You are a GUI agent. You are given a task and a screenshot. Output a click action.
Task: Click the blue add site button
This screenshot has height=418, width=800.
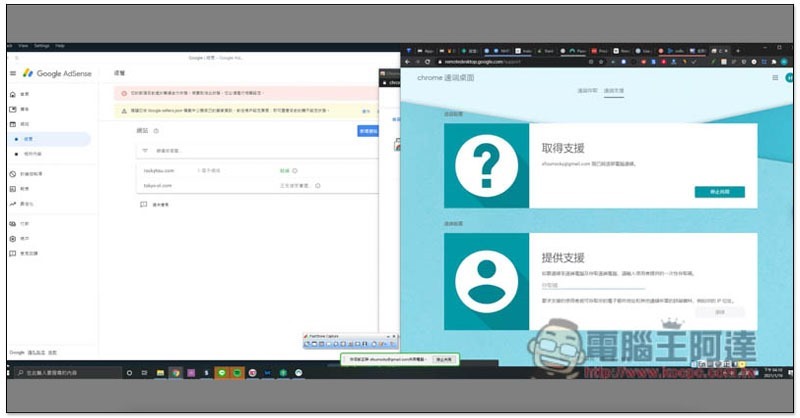(368, 131)
